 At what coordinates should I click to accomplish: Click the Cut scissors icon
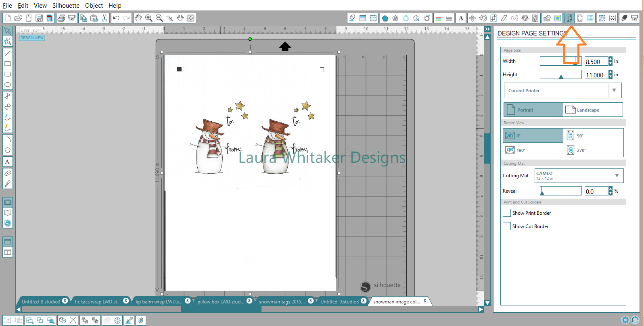(x=105, y=18)
